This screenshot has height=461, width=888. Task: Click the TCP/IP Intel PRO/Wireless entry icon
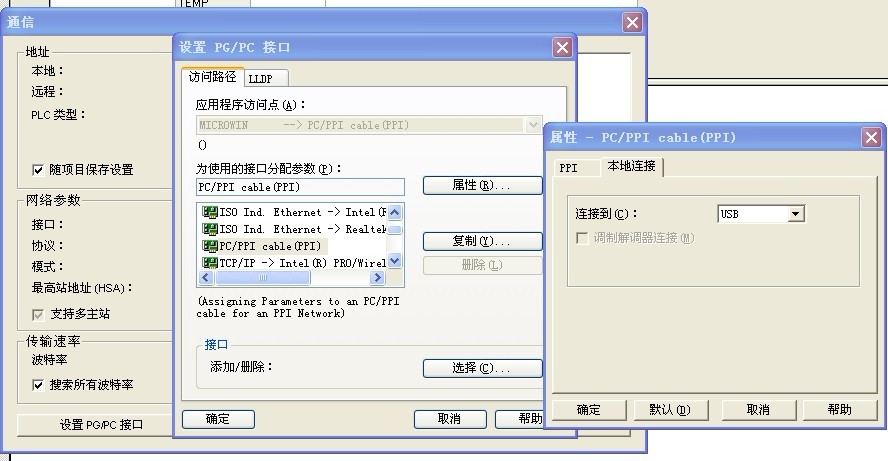click(209, 262)
